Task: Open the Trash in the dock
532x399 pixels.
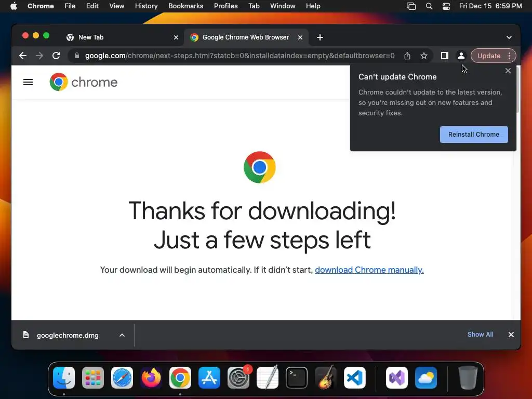Action: click(468, 378)
